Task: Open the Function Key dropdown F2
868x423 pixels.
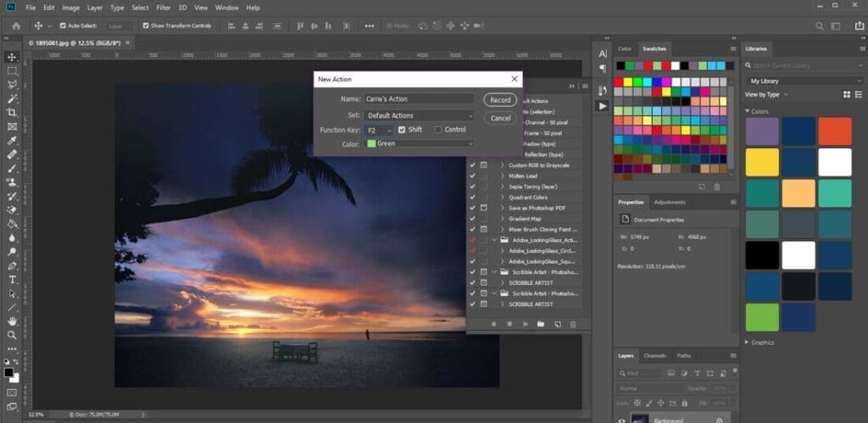Action: 378,130
